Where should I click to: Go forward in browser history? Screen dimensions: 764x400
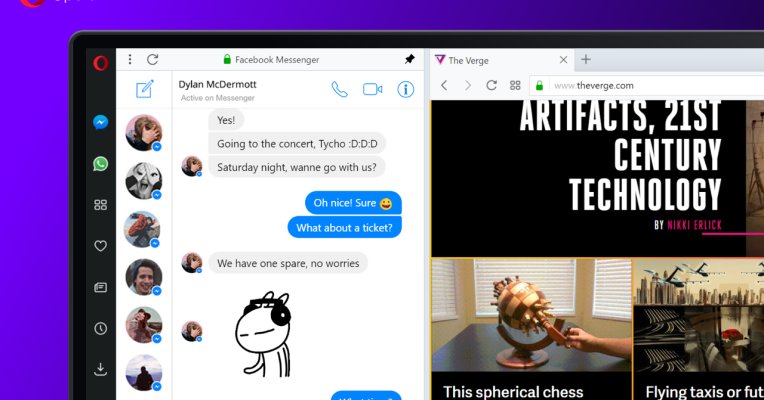468,85
